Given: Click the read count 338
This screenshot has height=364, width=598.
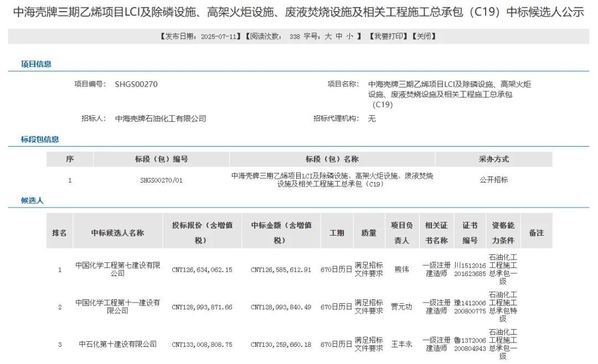Looking at the screenshot, I should click(295, 37).
